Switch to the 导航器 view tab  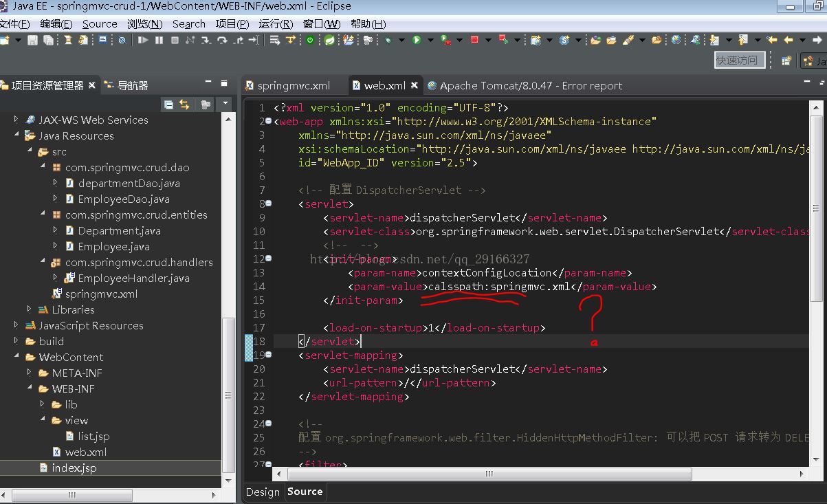click(126, 85)
